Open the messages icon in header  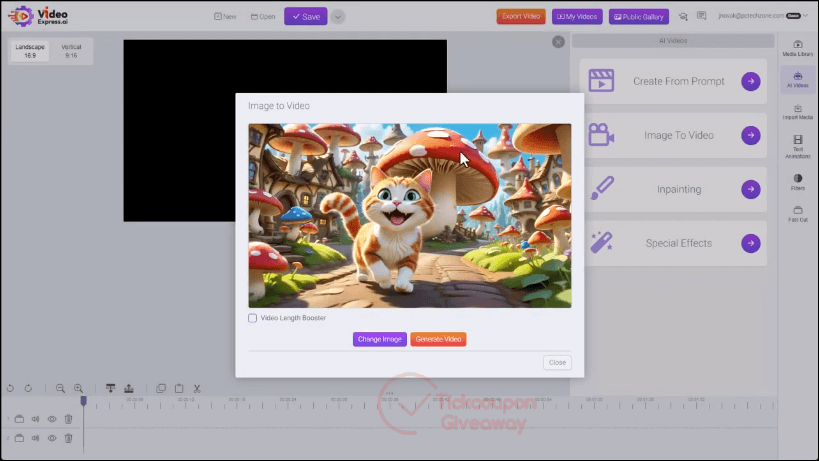pos(701,16)
